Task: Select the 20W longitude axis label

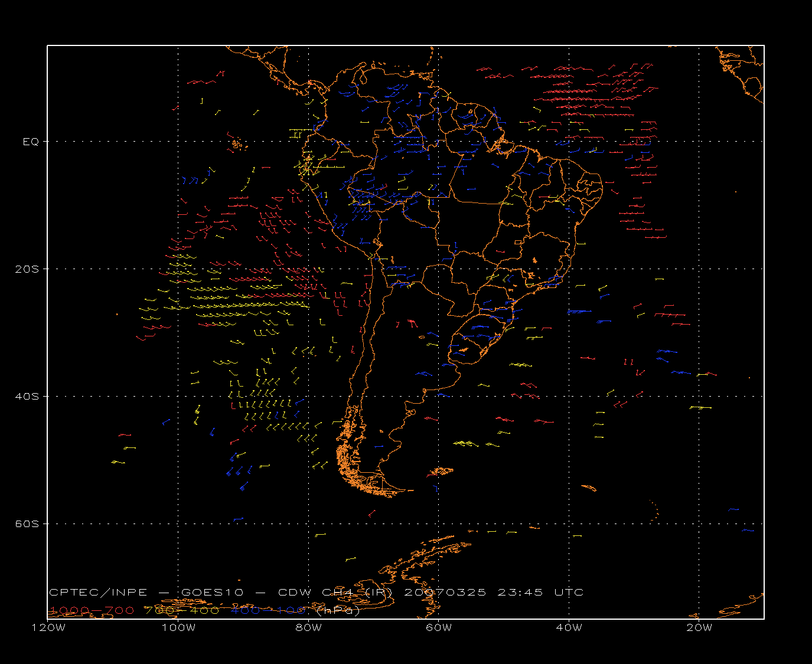Action: pos(699,627)
